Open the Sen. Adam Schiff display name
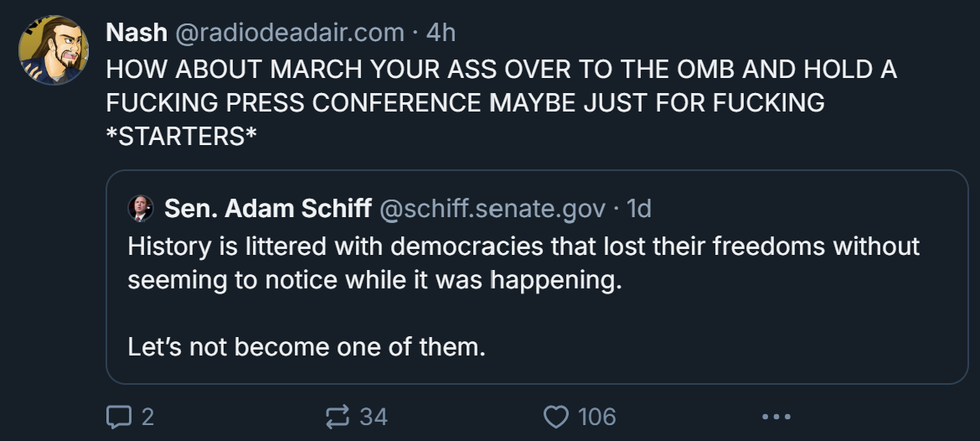980x441 pixels. 268,208
